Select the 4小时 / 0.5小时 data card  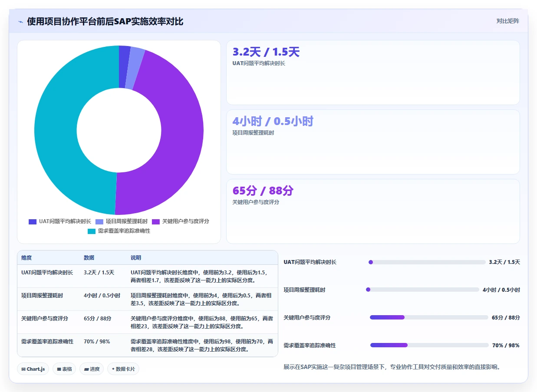[373, 142]
